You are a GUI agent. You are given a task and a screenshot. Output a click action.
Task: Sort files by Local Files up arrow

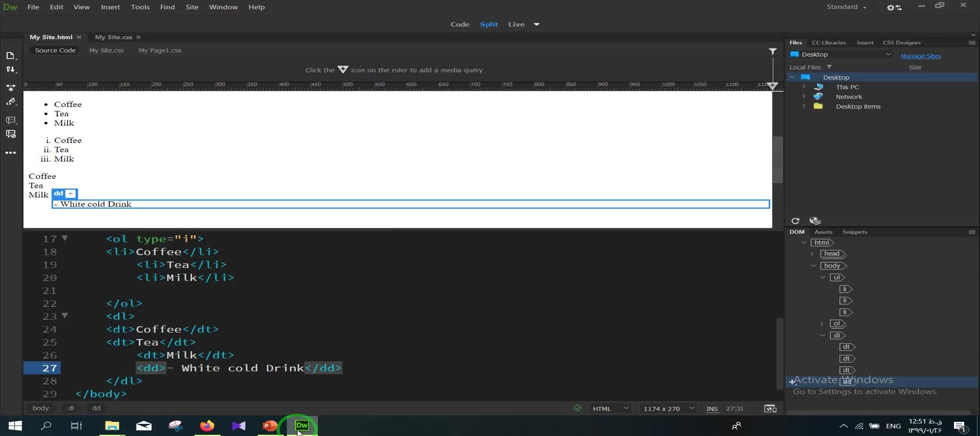click(829, 66)
